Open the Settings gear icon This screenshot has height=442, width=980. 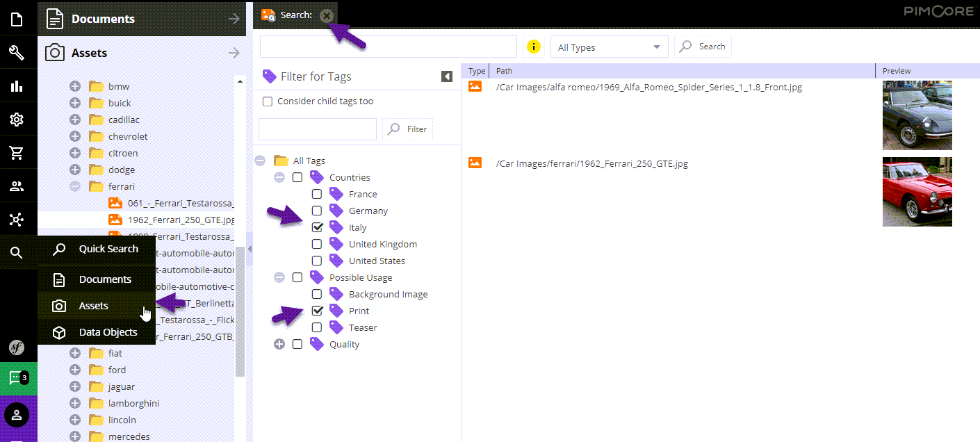coord(17,120)
